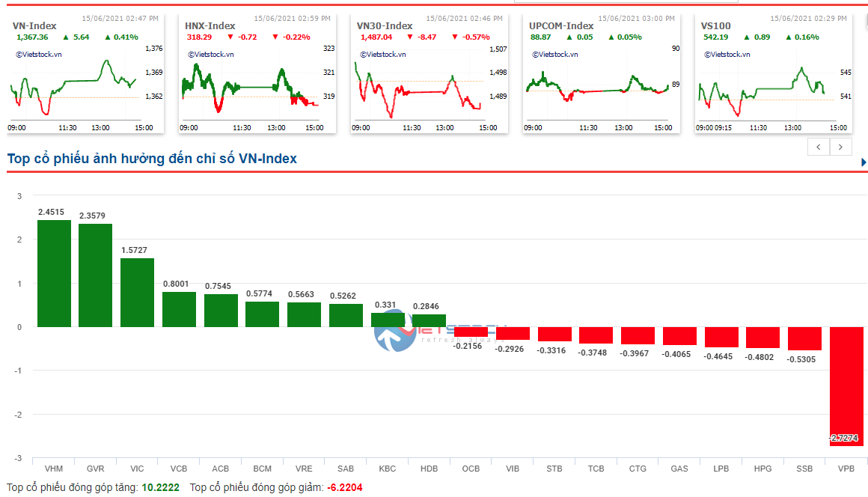
Task: Open the HNX-Index title link
Action: point(210,25)
